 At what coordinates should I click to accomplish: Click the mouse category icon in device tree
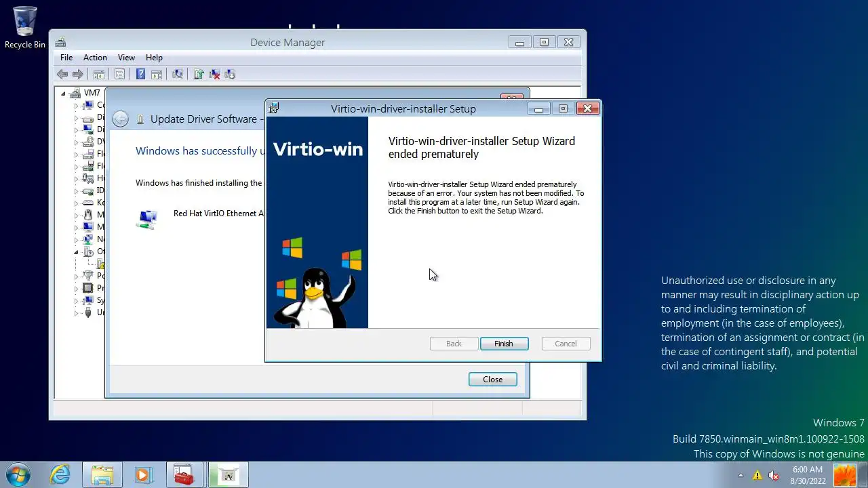87,215
